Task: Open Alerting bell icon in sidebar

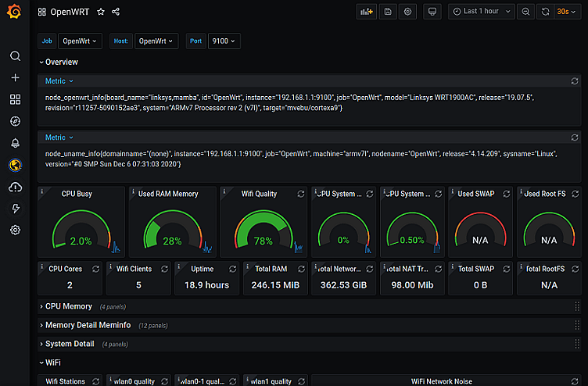Action: pos(15,143)
